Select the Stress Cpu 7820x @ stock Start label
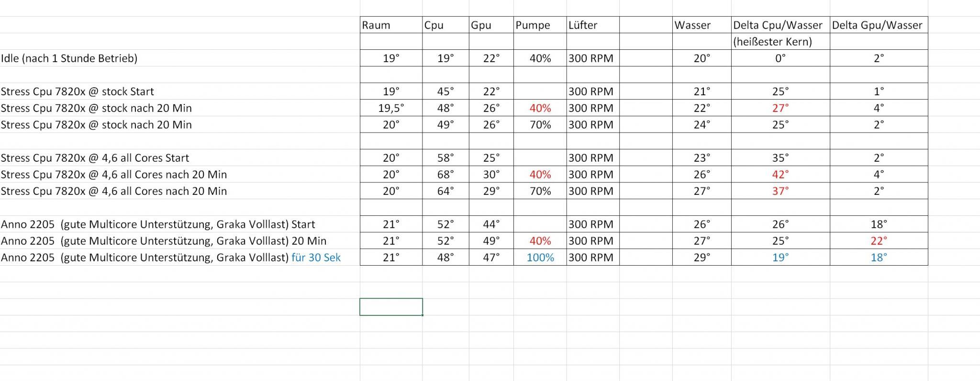This screenshot has width=980, height=381. tap(78, 91)
